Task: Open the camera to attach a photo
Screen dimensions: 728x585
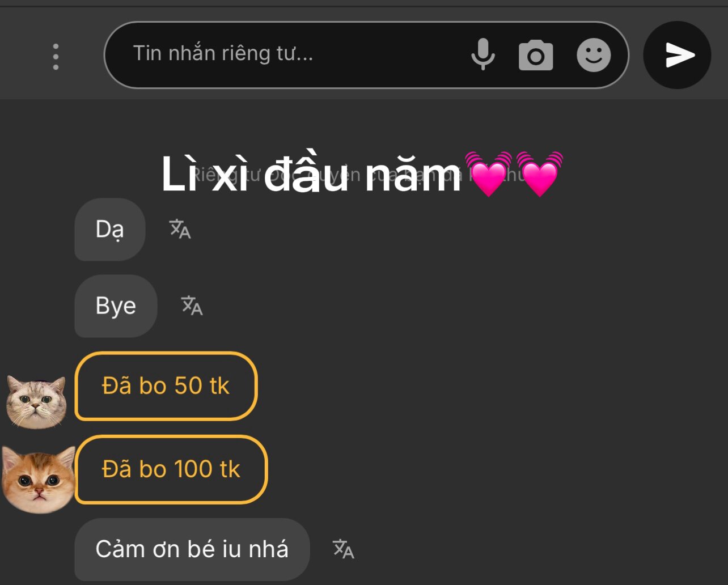Action: click(535, 56)
